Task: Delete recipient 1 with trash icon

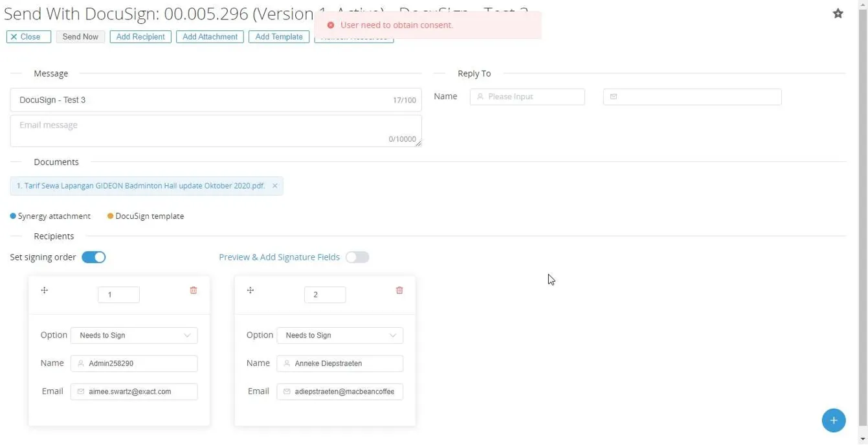Action: (193, 290)
